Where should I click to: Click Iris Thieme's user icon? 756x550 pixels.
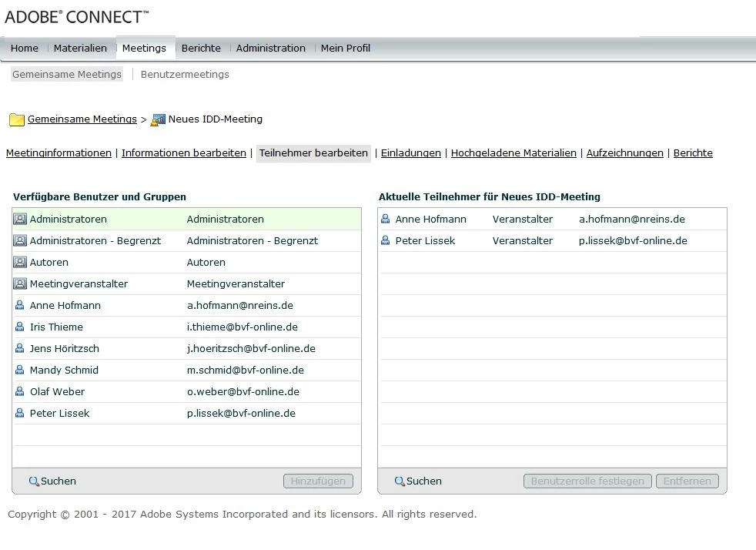tap(20, 327)
